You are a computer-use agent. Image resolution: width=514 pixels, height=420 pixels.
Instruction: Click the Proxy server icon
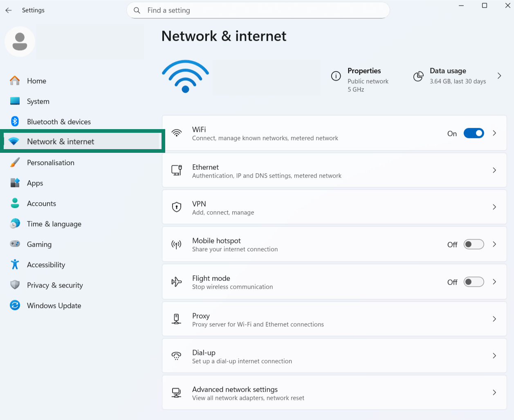click(x=176, y=319)
